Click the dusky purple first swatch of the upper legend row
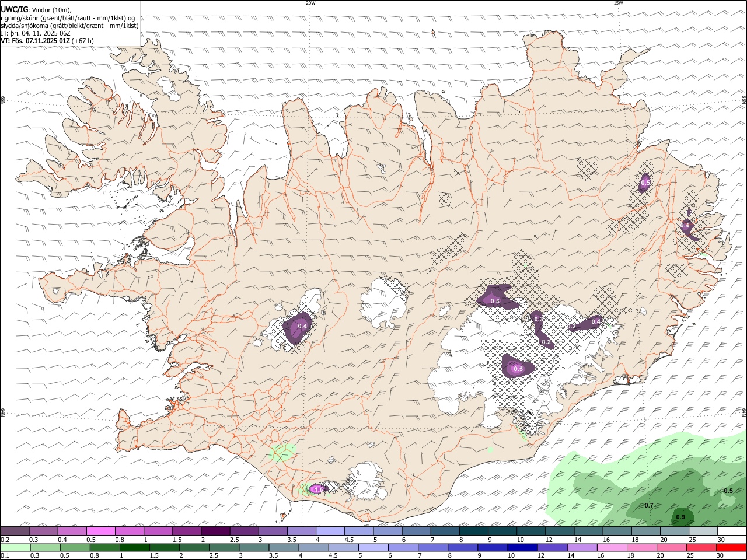Viewport: 747px width, 560px height. coord(15,531)
